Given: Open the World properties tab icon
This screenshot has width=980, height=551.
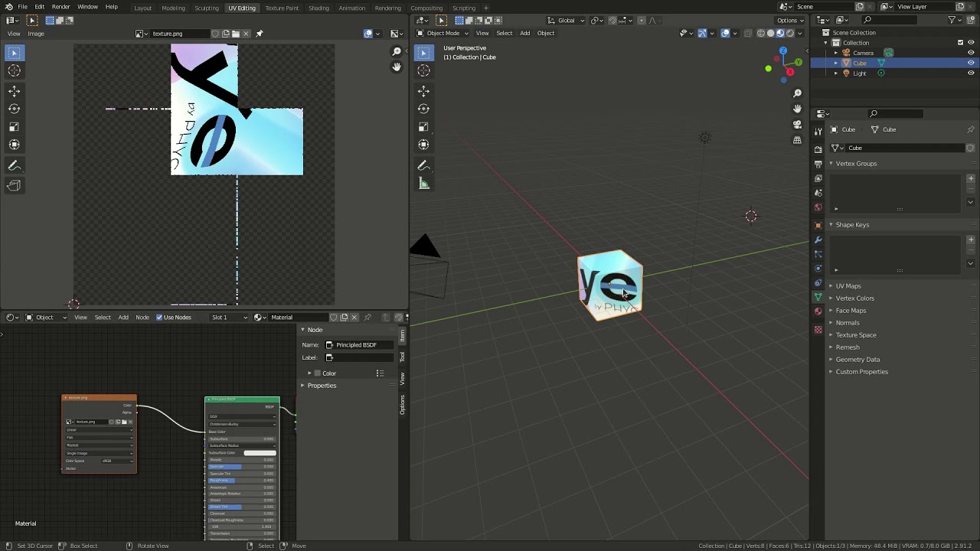Looking at the screenshot, I should (818, 207).
